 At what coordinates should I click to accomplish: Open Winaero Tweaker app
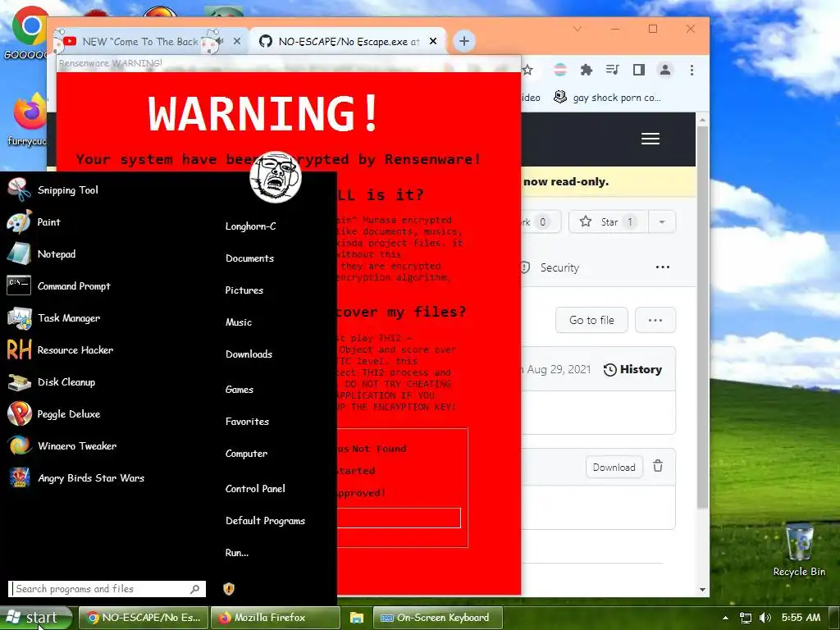tap(62, 445)
